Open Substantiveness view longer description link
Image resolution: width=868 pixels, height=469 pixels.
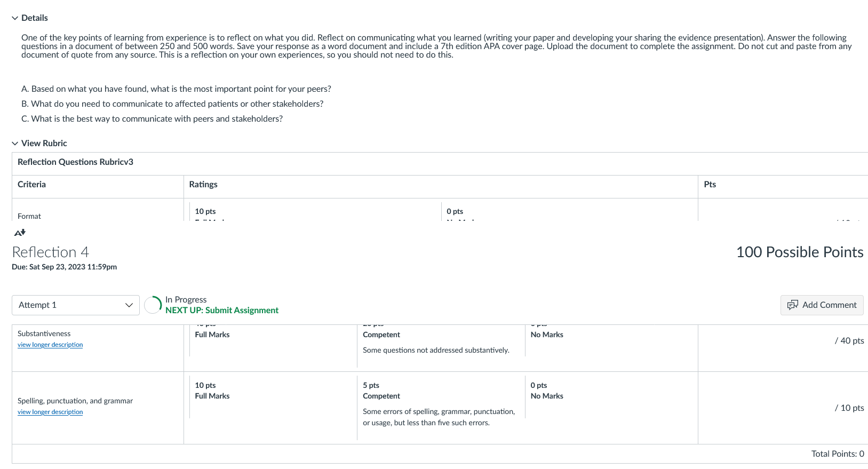(50, 345)
